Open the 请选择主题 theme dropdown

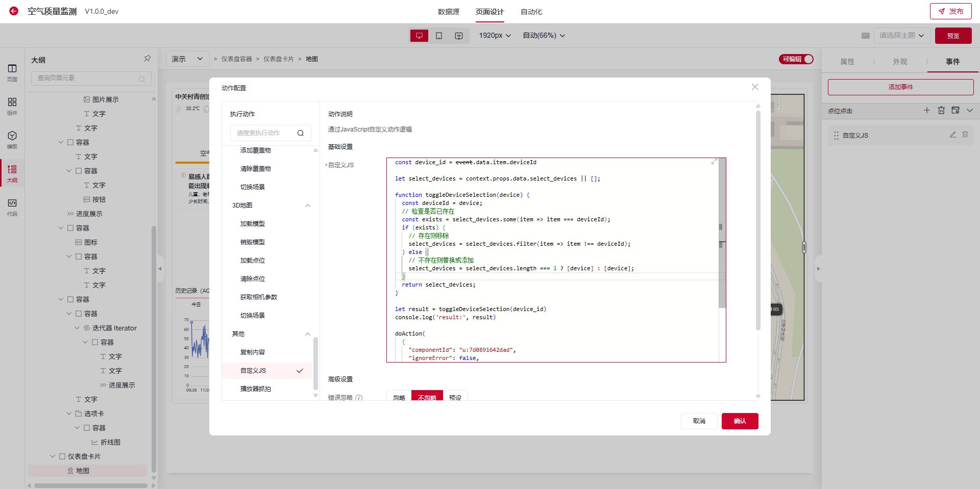click(x=901, y=36)
